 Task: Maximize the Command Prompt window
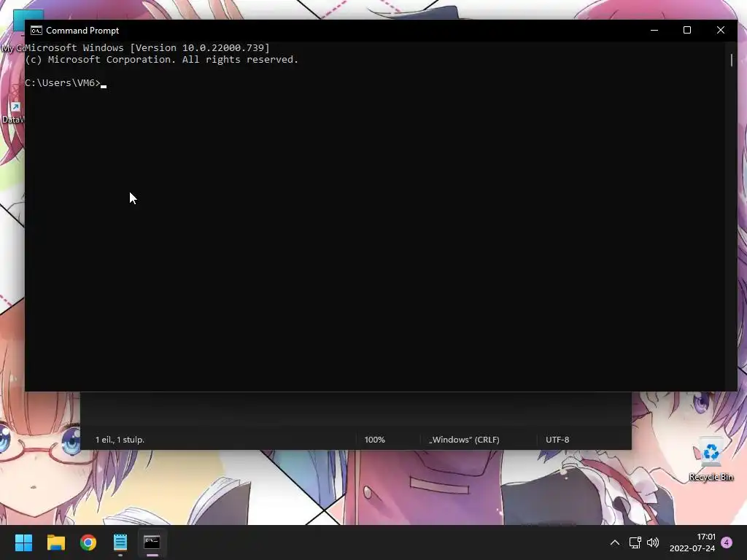687,30
